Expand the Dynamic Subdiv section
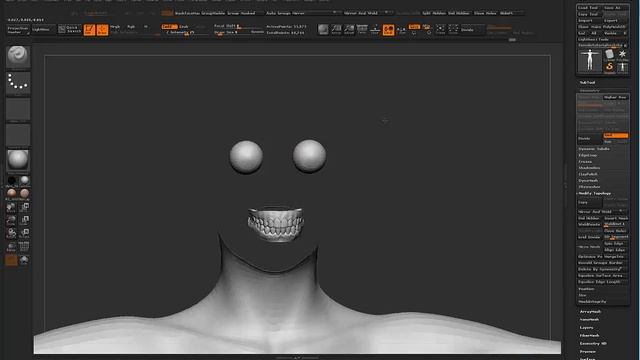The width and height of the screenshot is (640, 360). (x=594, y=149)
